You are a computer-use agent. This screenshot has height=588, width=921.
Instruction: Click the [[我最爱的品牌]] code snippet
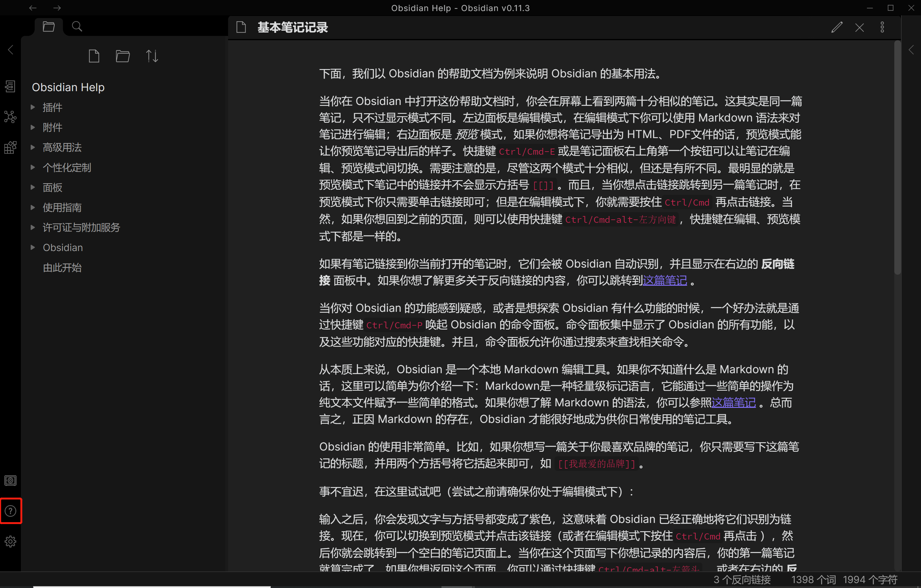(597, 464)
